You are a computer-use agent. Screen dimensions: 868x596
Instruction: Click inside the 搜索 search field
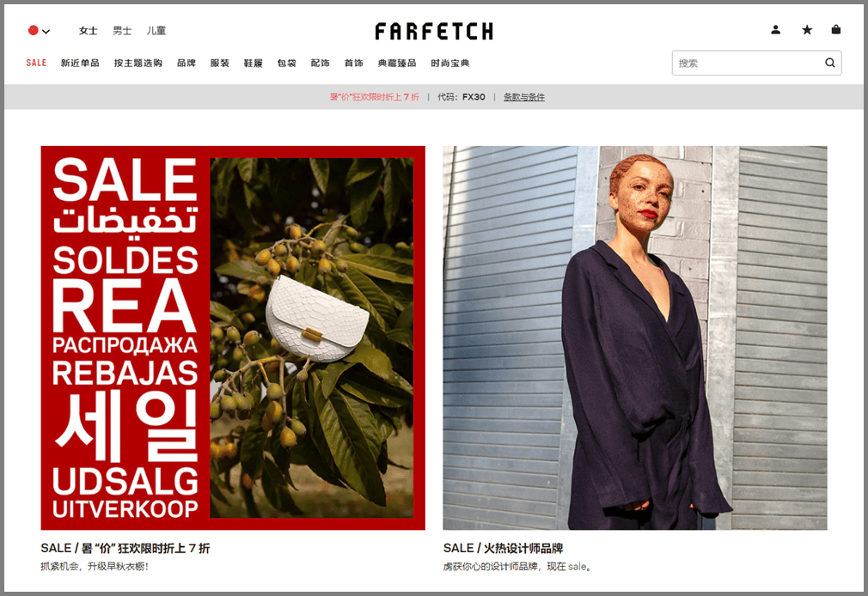pyautogui.click(x=748, y=63)
